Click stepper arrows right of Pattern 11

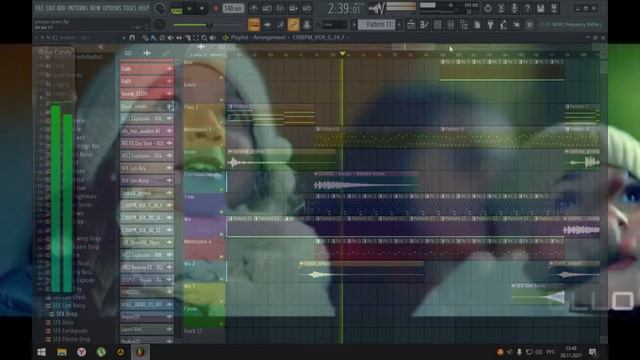click(x=399, y=25)
